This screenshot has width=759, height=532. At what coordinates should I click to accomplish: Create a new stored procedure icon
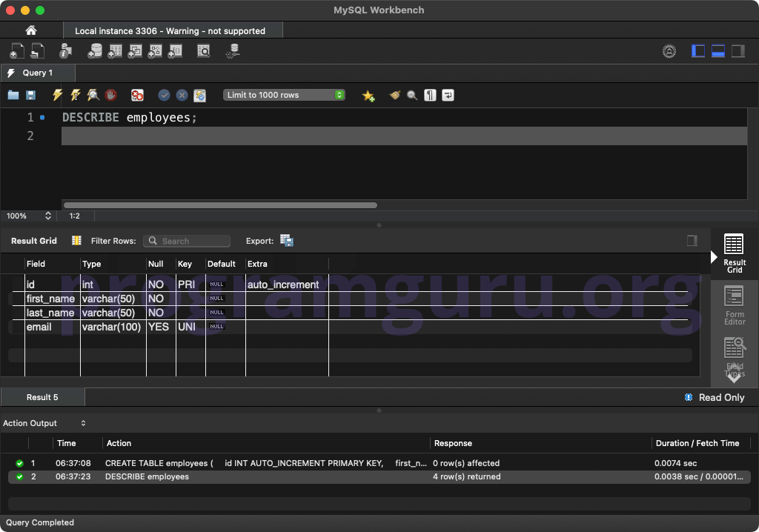coord(155,51)
